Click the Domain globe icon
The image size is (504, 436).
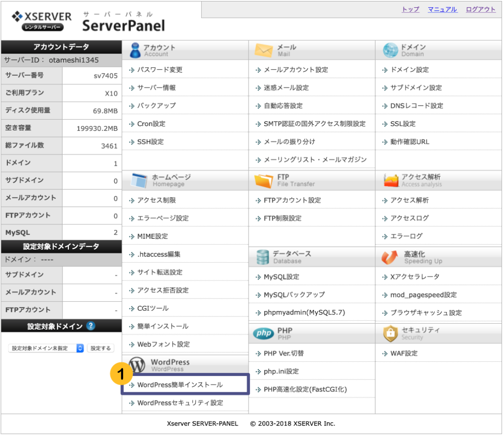pos(390,50)
